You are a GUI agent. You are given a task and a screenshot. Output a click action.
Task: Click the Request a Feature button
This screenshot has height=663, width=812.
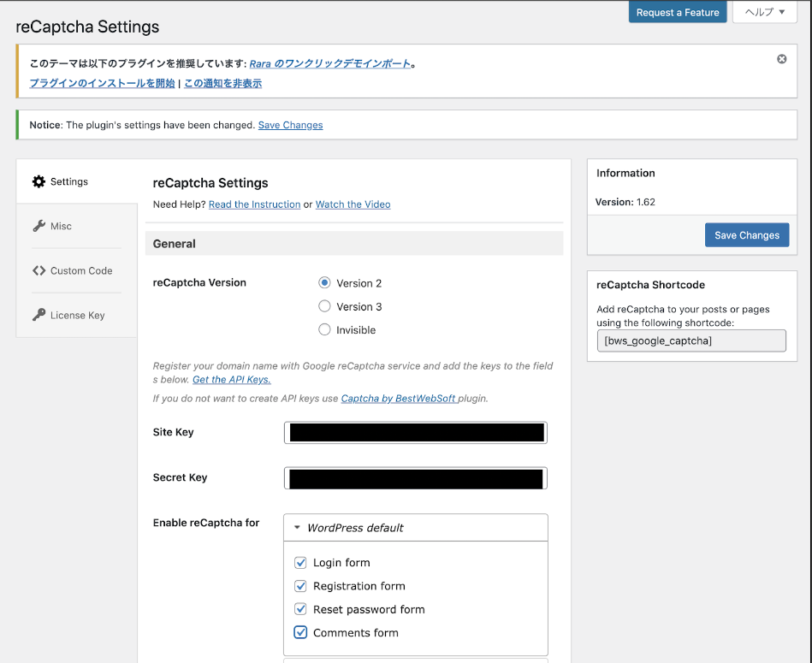(x=678, y=12)
